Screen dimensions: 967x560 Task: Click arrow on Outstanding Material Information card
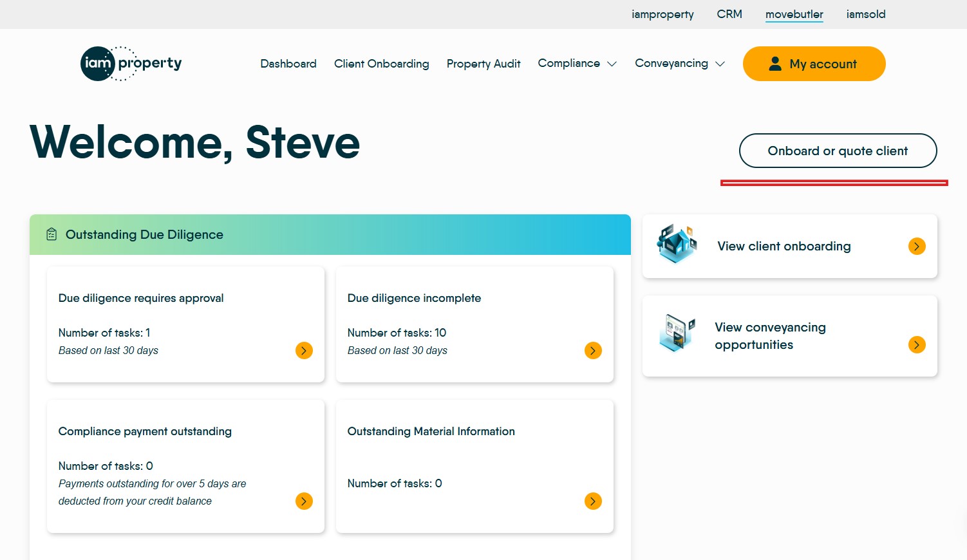click(593, 501)
